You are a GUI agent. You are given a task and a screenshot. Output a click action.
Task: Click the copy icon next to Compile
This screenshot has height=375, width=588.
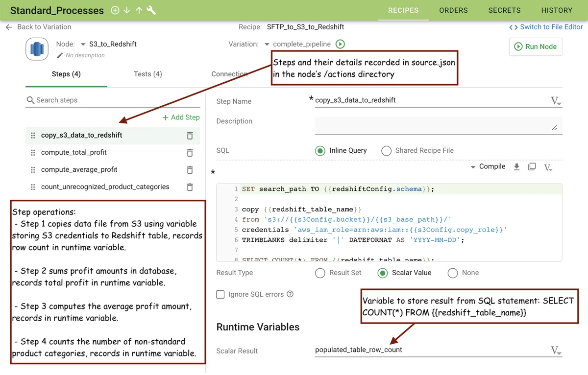(532, 167)
